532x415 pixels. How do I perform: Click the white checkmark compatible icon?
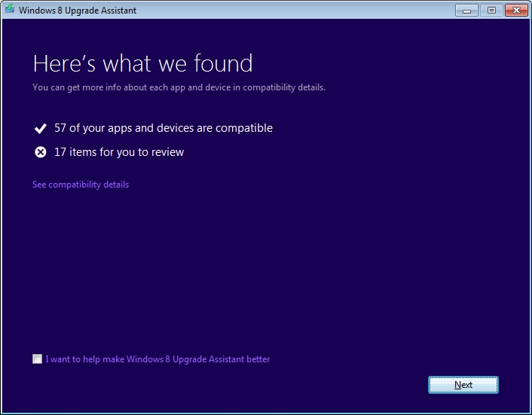tap(41, 129)
